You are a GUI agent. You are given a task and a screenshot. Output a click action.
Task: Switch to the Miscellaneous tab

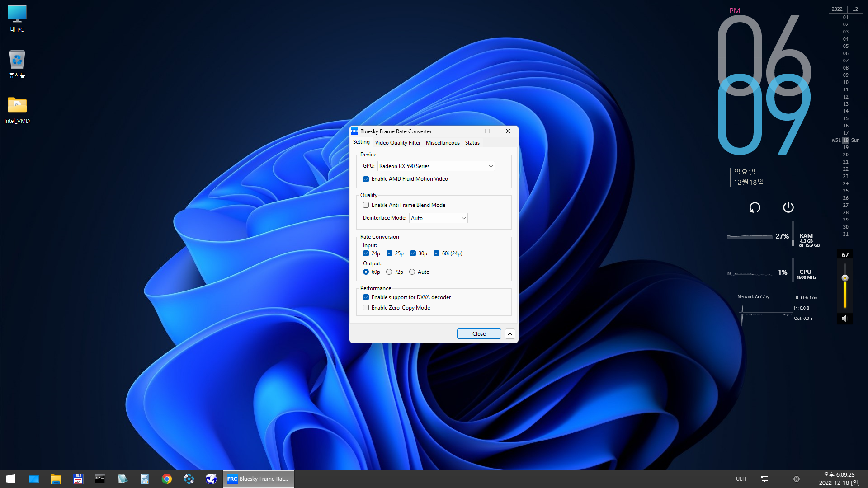point(443,143)
